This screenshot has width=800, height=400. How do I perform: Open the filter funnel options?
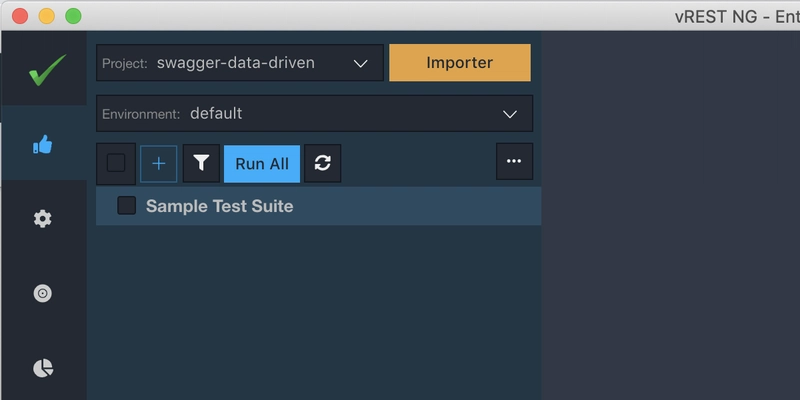202,163
